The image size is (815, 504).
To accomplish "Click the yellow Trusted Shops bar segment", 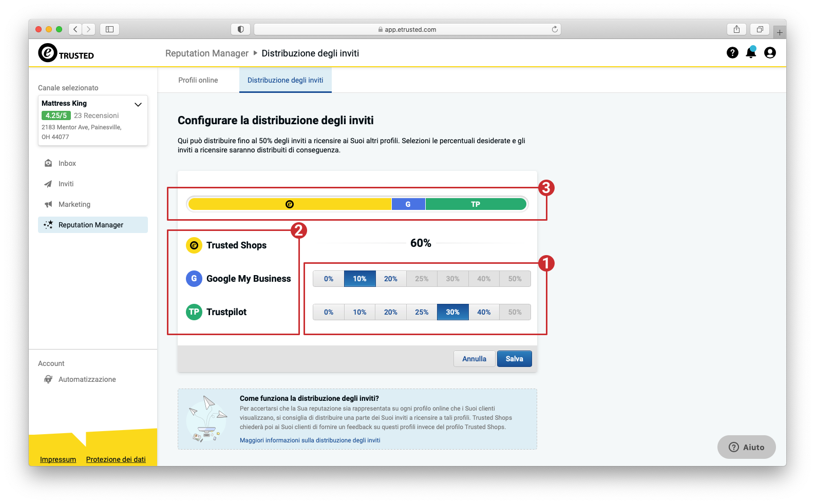I will pyautogui.click(x=290, y=204).
